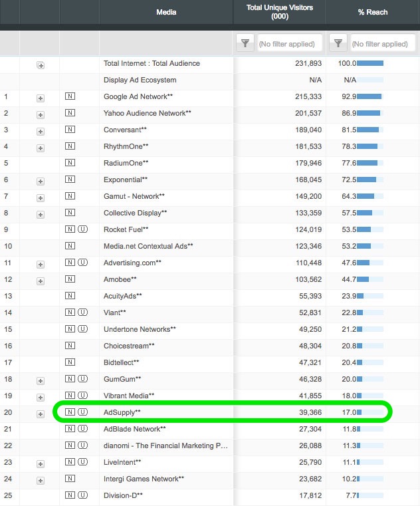Expand the Total Internet row
420x506 pixels.
point(41,64)
